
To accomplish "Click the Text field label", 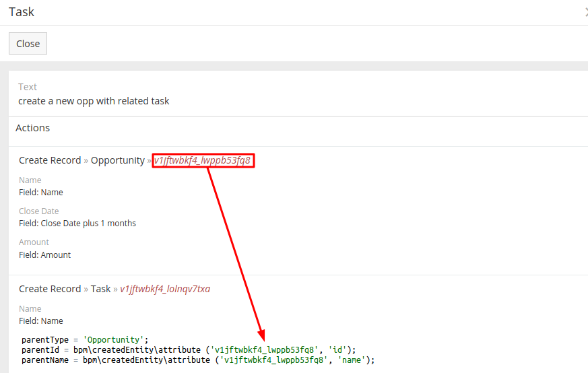I will point(28,87).
